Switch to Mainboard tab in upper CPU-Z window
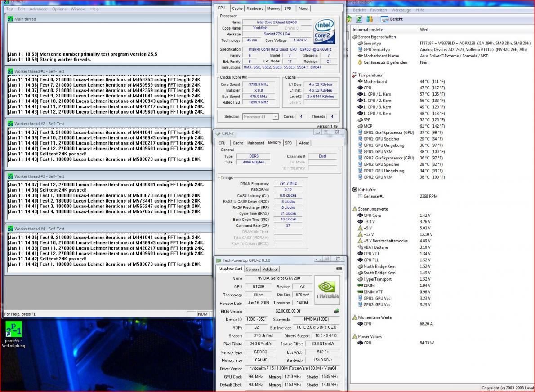Image resolution: width=535 pixels, height=392 pixels. coord(255,9)
